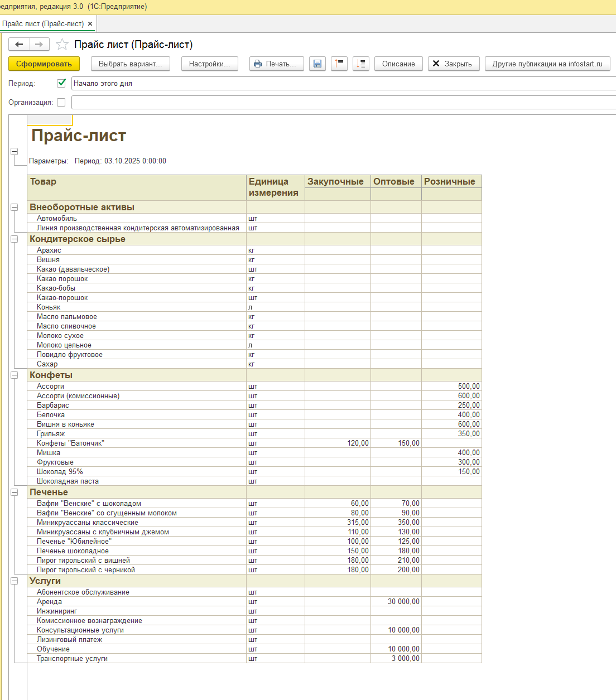Collapse all report groups icon

(x=339, y=64)
